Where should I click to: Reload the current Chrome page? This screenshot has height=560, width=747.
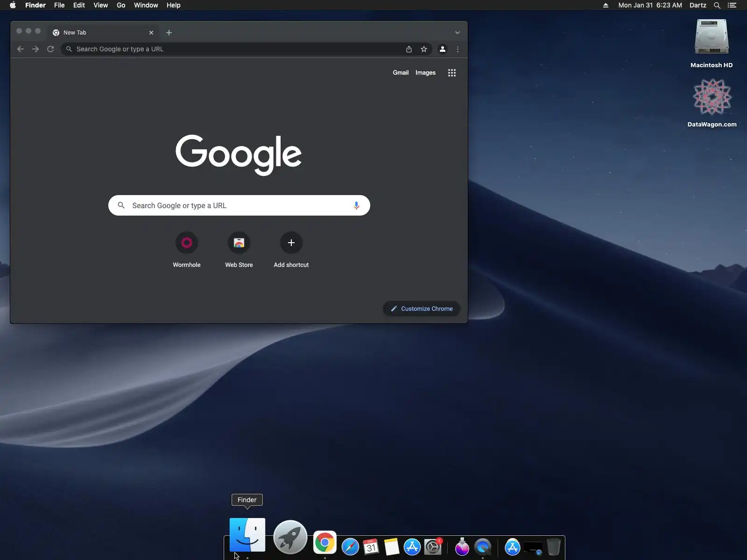click(50, 49)
